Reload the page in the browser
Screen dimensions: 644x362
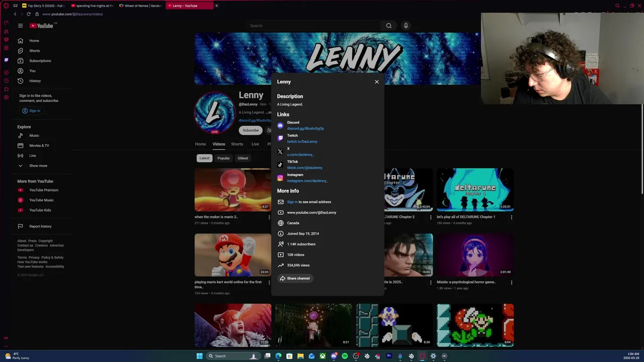pos(28,14)
